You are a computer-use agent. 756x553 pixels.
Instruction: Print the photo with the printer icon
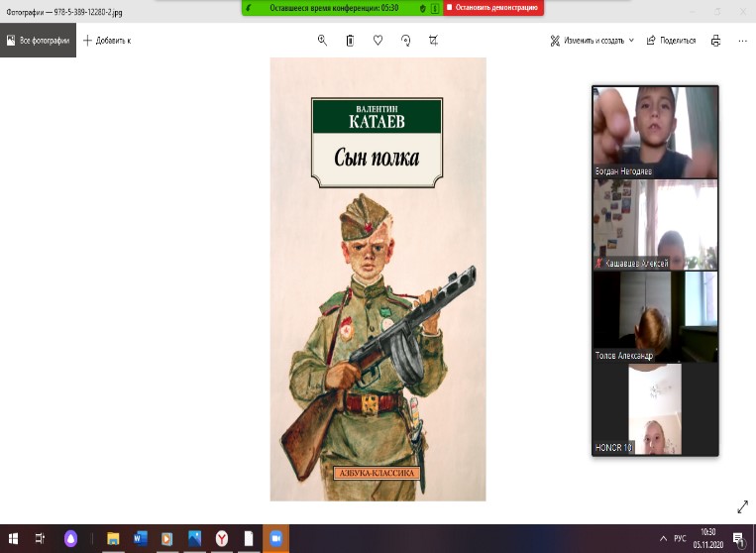[x=716, y=41]
